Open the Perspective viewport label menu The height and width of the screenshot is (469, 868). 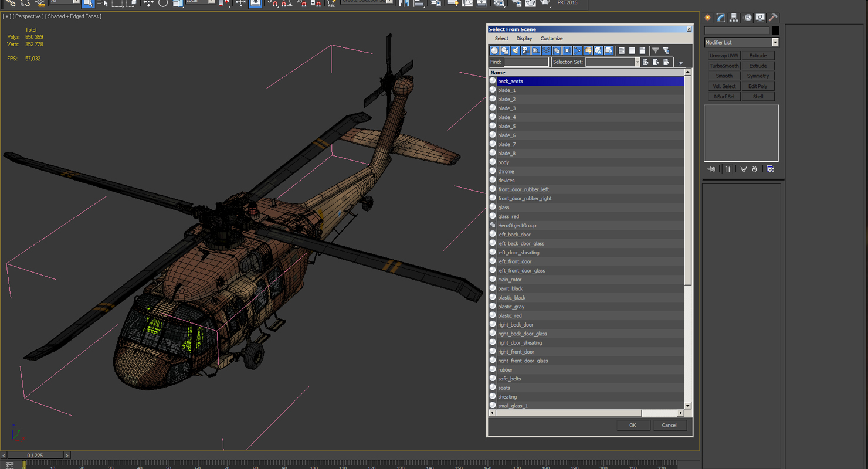tap(28, 16)
